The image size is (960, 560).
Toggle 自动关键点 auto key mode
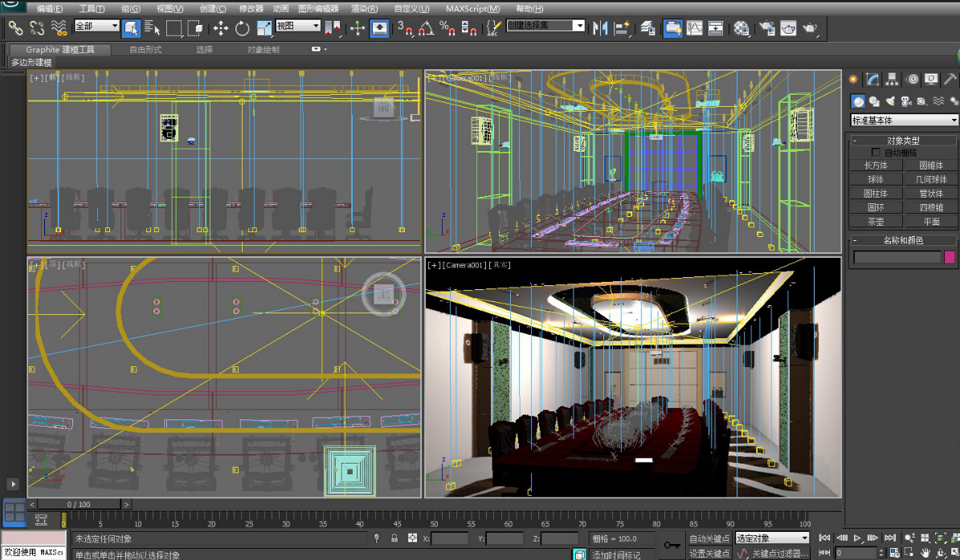tap(709, 538)
